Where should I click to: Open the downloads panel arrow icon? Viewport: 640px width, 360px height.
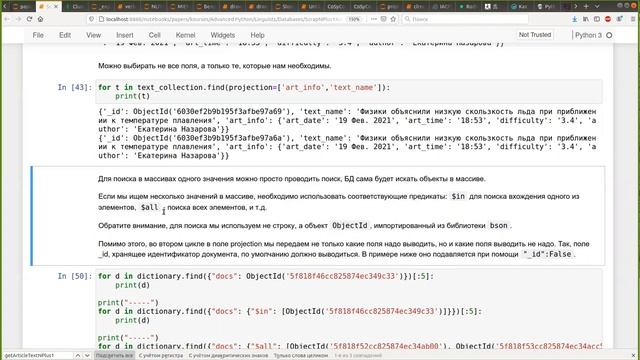click(575, 19)
